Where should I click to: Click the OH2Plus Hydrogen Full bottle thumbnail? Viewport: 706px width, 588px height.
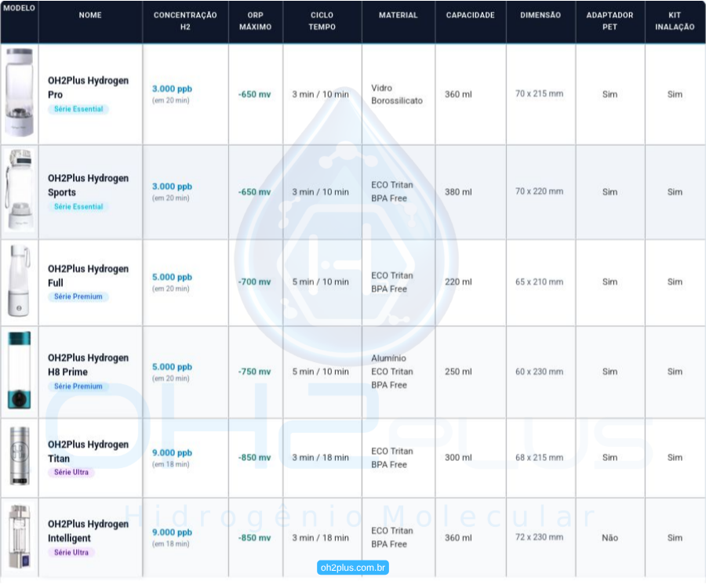[20, 281]
